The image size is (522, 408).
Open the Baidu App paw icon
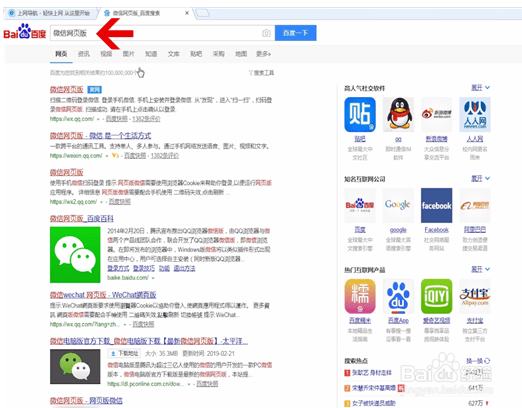coord(398,296)
